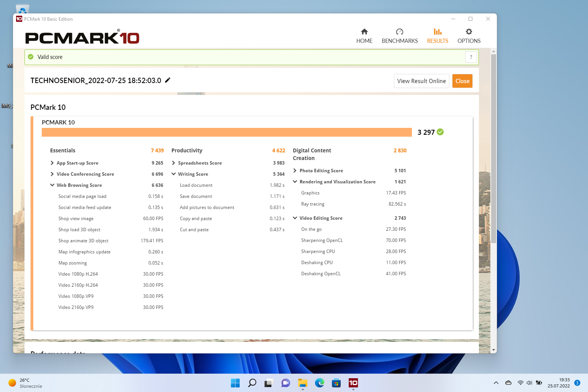Collapse Video Editing Score section
The width and height of the screenshot is (588, 392).
click(295, 218)
